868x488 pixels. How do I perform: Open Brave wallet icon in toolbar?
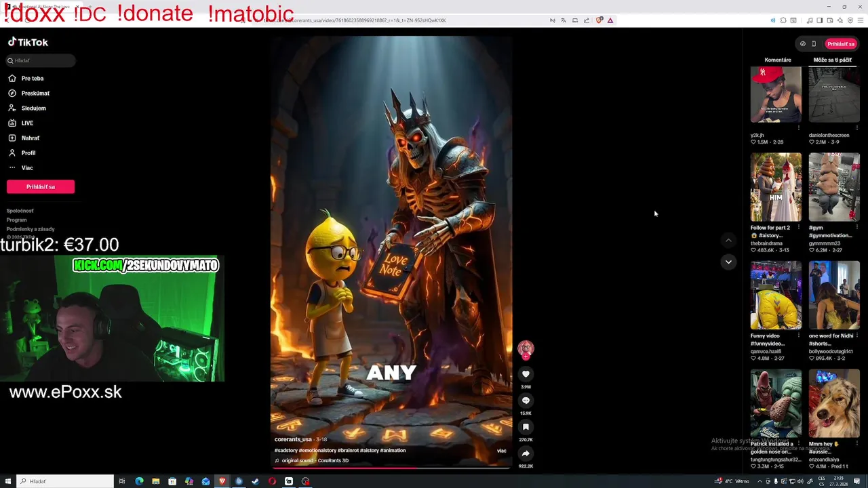pyautogui.click(x=829, y=20)
